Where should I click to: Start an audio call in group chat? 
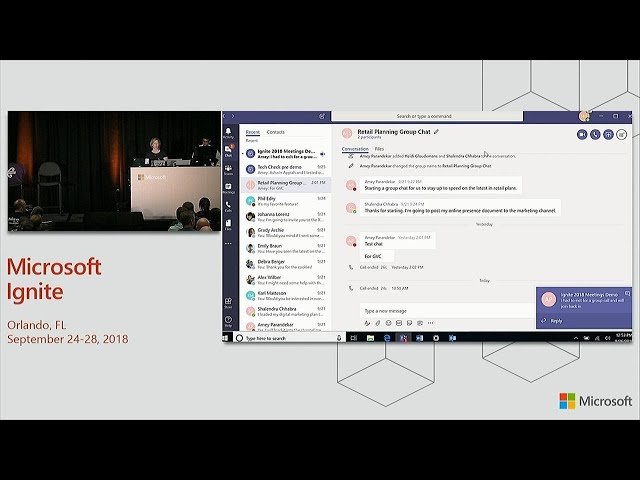point(595,134)
